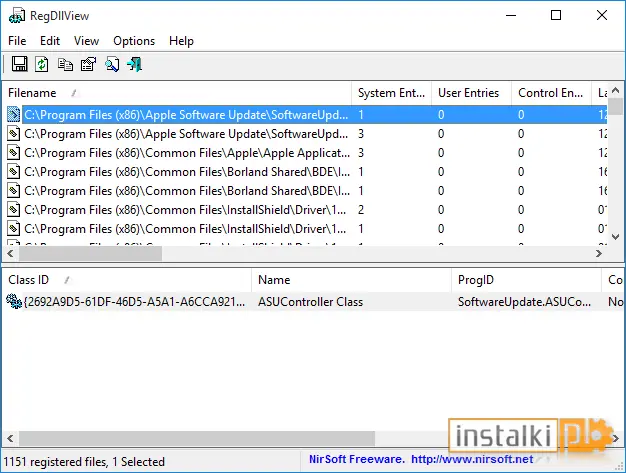
Task: Click the down arrow of the file list scrollbar
Action: pyautogui.click(x=616, y=237)
